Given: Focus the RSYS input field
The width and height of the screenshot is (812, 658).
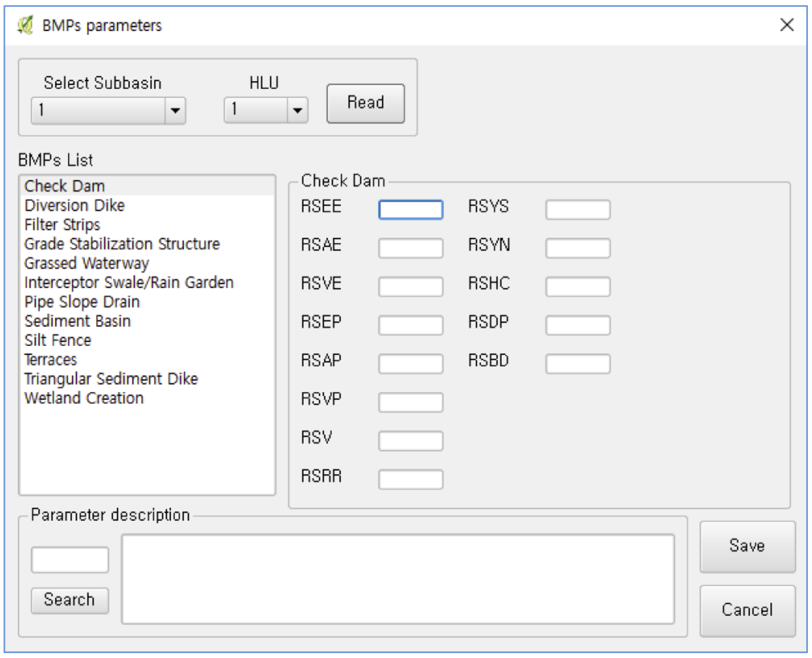Looking at the screenshot, I should pos(578,210).
